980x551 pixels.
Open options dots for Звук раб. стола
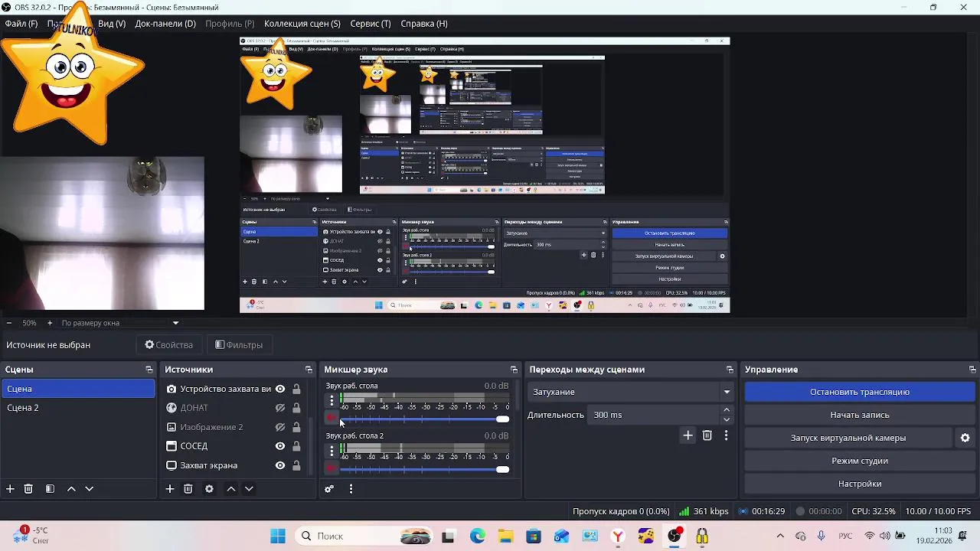coord(332,401)
